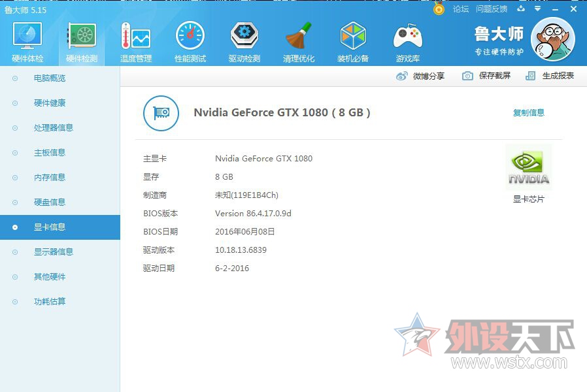Open 驱动检测 driver detection

(244, 42)
